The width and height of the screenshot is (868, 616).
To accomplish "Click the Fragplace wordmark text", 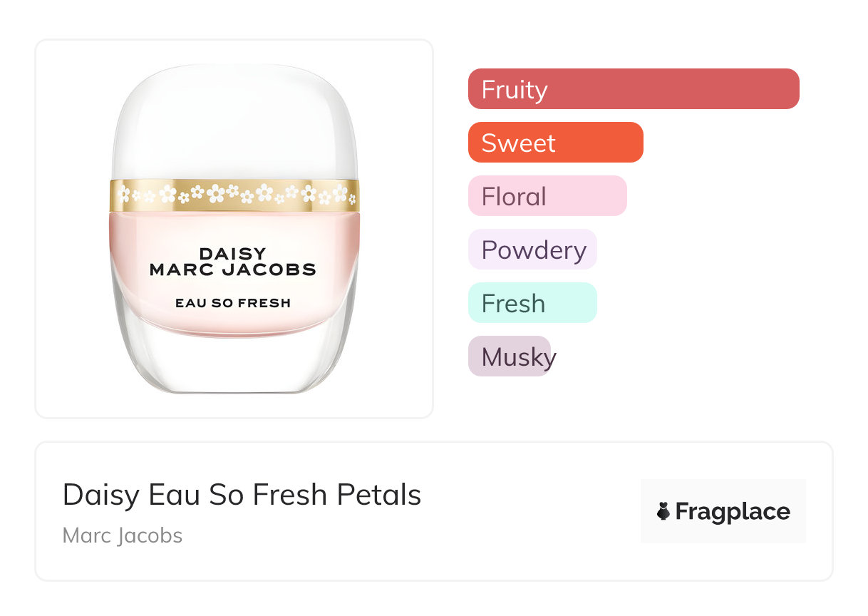I will click(x=733, y=512).
